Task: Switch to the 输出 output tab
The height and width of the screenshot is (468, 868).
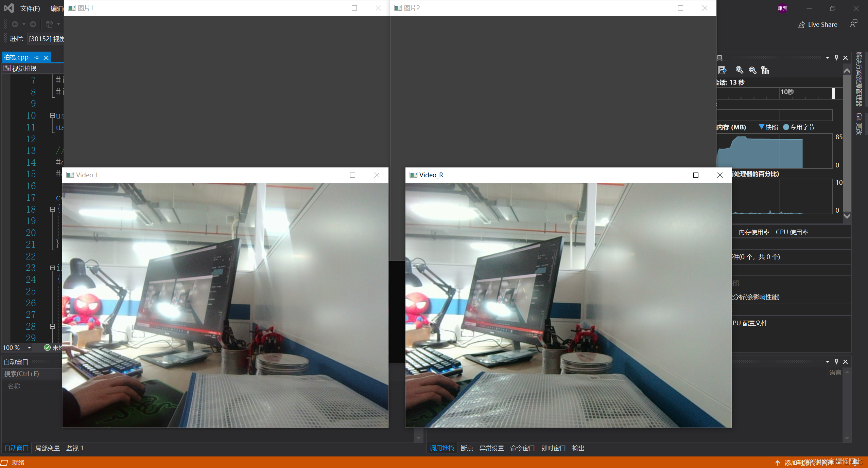Action: click(578, 448)
